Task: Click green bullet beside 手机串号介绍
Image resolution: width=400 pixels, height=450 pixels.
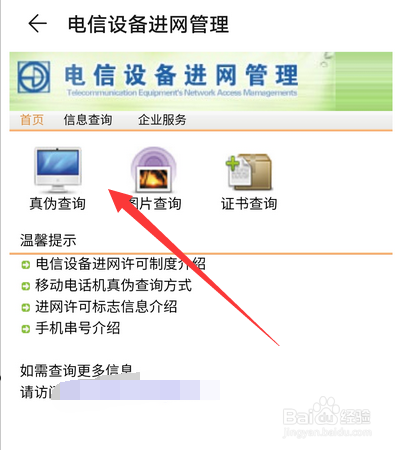Action: point(26,329)
